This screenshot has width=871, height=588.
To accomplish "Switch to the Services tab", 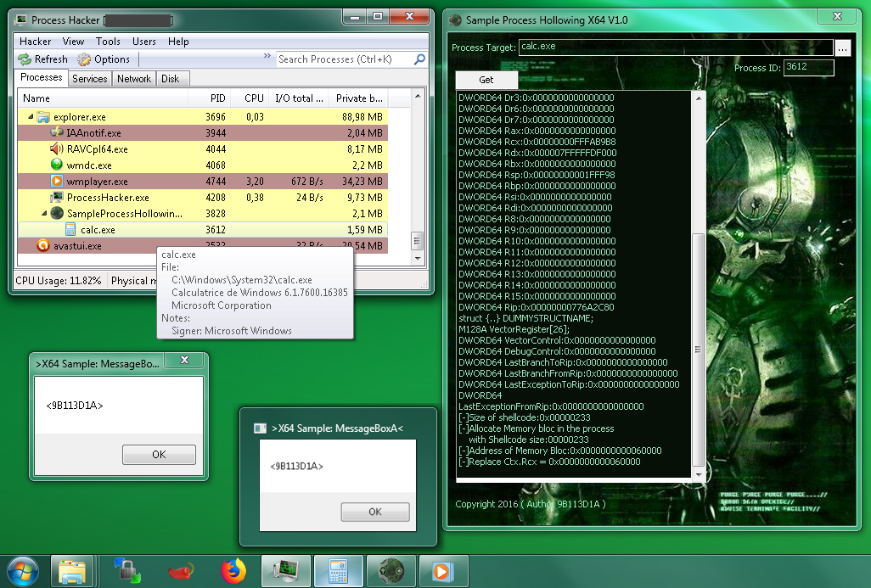I will (x=89, y=79).
